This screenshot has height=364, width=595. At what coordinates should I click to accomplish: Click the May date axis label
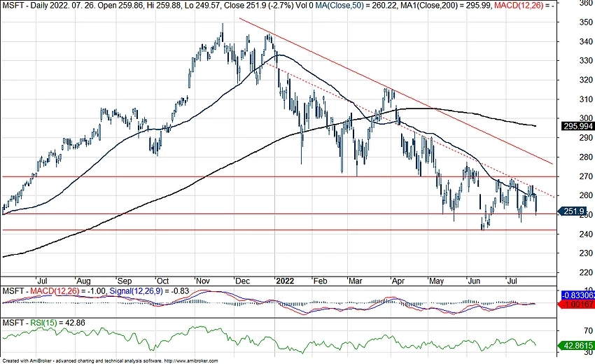(436, 281)
